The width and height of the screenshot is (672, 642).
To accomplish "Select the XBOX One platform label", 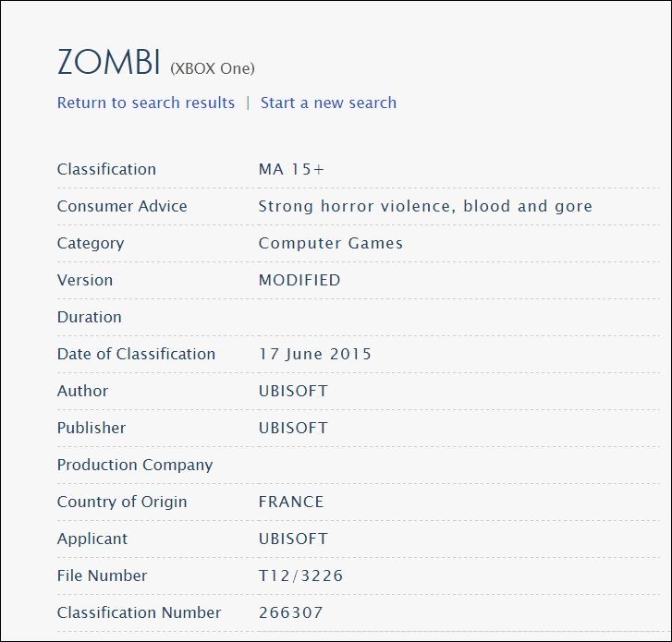I will (213, 68).
